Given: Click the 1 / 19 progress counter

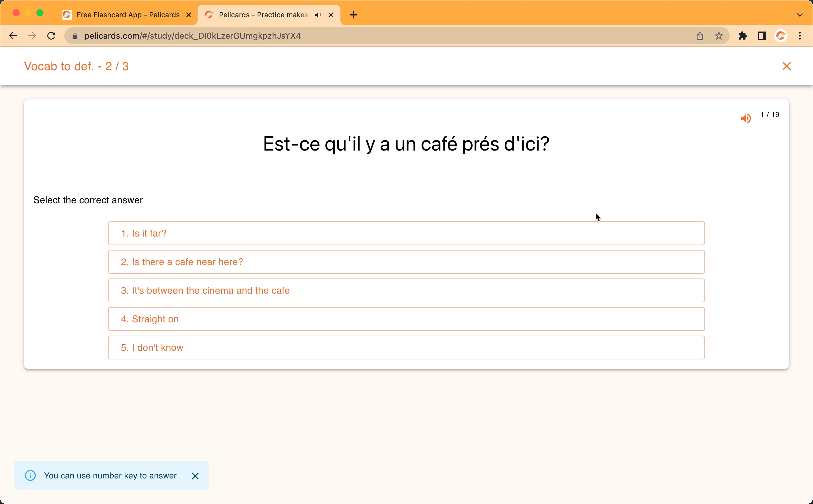Looking at the screenshot, I should (x=770, y=115).
